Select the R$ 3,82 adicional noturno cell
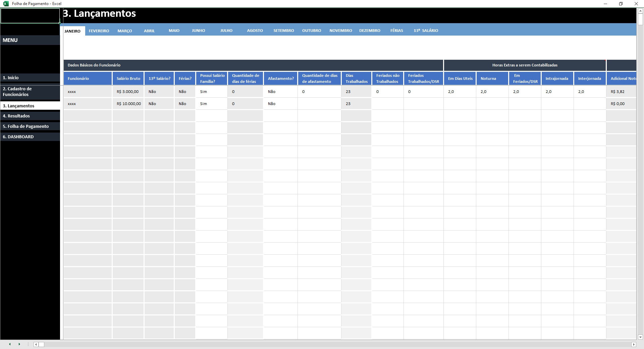 (x=622, y=92)
